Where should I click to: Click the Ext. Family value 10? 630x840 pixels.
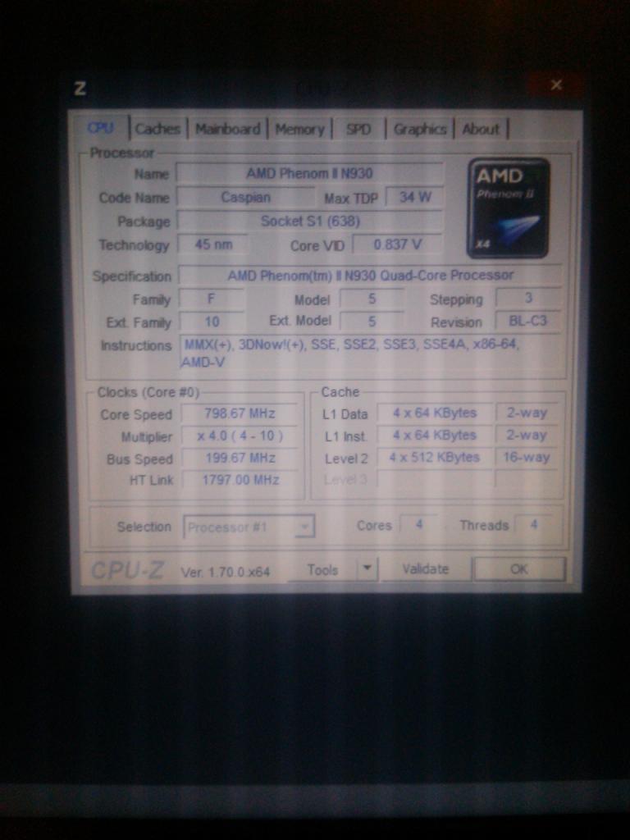[212, 322]
